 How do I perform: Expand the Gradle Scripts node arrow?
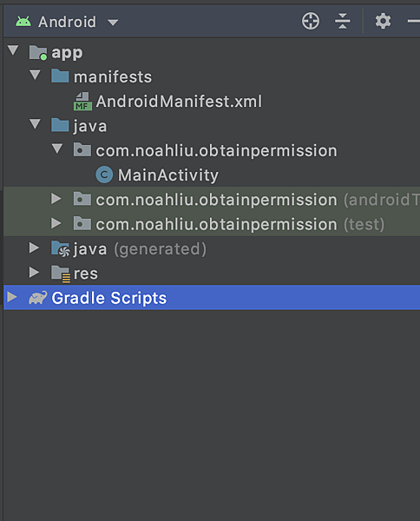(x=12, y=297)
